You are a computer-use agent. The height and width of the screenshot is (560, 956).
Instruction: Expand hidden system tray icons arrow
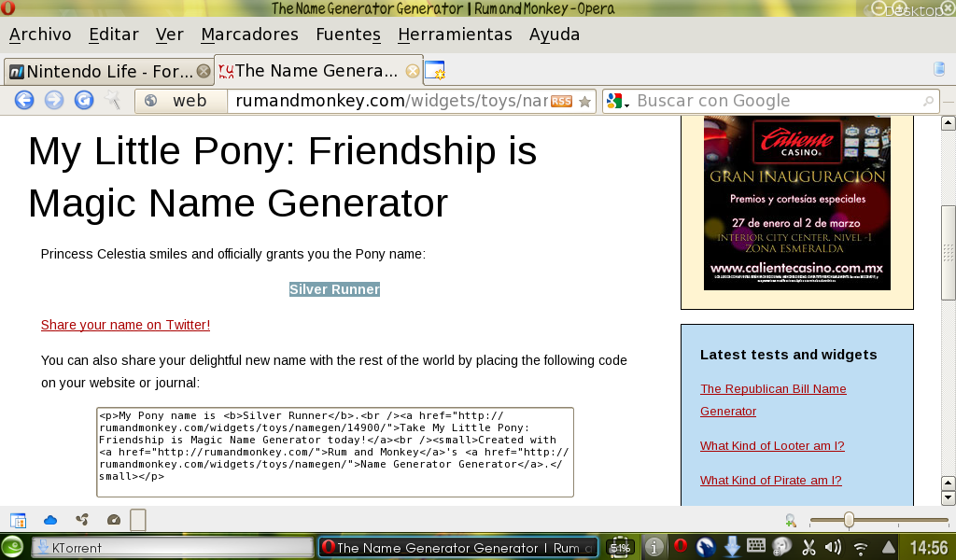(x=888, y=548)
